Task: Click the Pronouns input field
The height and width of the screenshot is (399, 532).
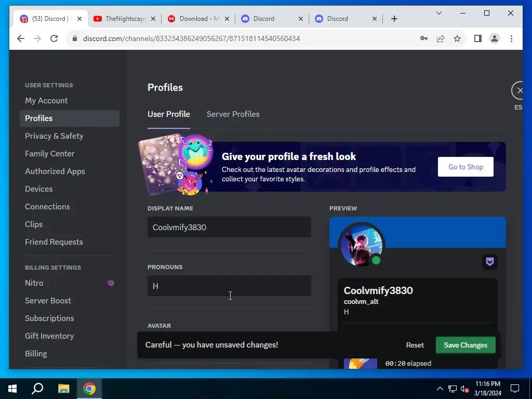Action: 229,286
